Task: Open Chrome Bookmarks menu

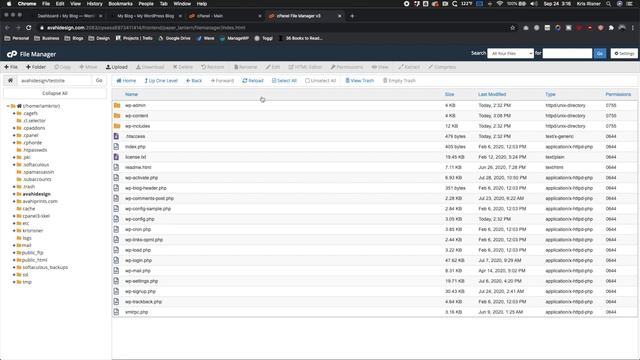Action: [120, 4]
